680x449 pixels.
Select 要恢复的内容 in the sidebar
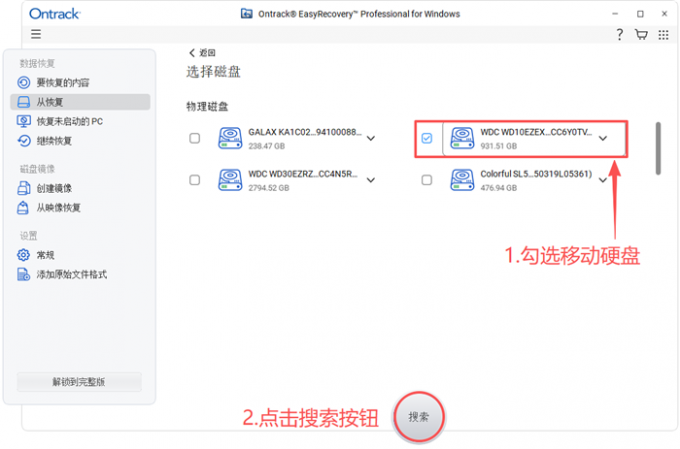tap(80, 82)
